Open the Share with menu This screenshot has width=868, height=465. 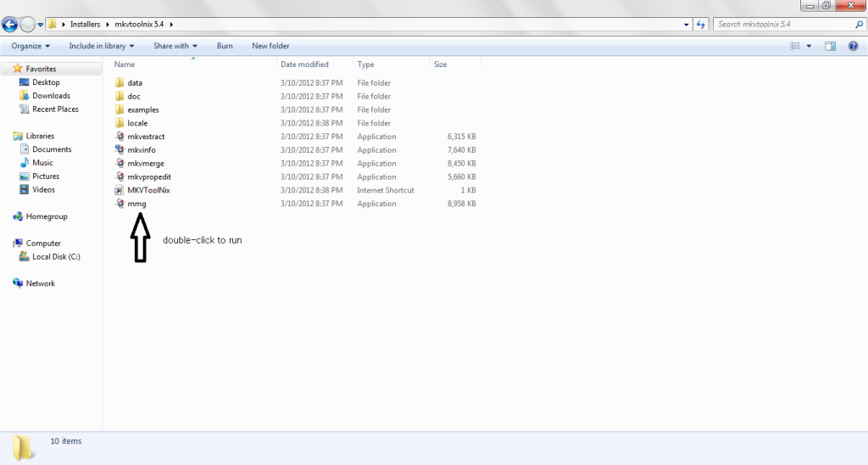coord(175,46)
